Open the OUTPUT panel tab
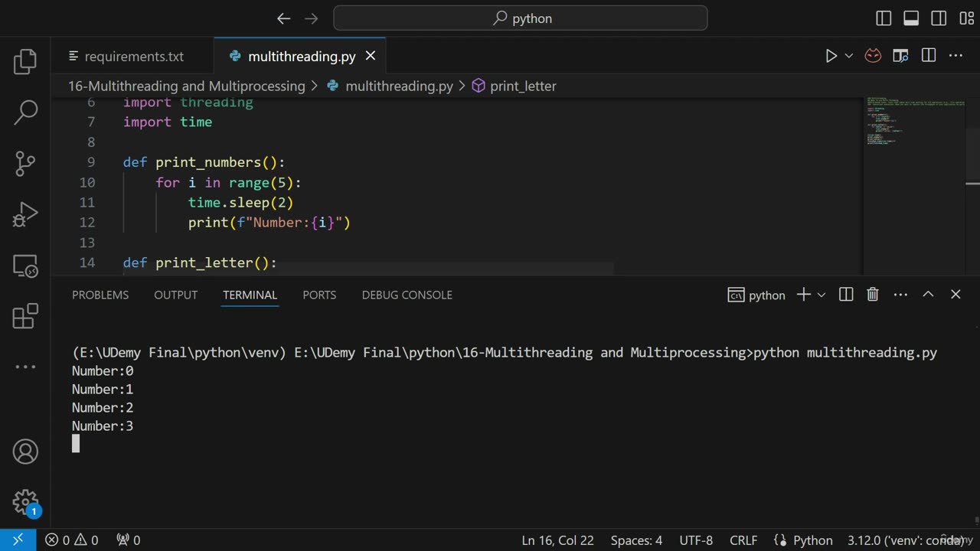Image resolution: width=980 pixels, height=551 pixels. point(176,295)
